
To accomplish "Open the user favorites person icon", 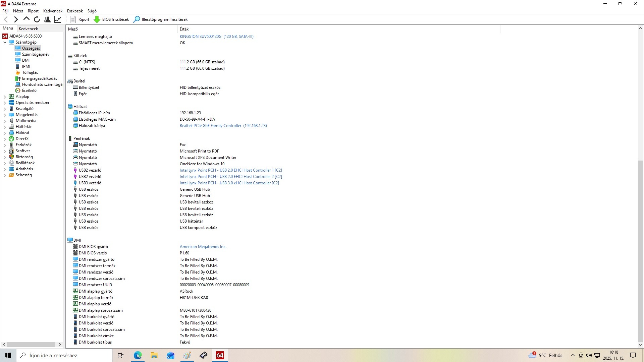I will [x=47, y=19].
